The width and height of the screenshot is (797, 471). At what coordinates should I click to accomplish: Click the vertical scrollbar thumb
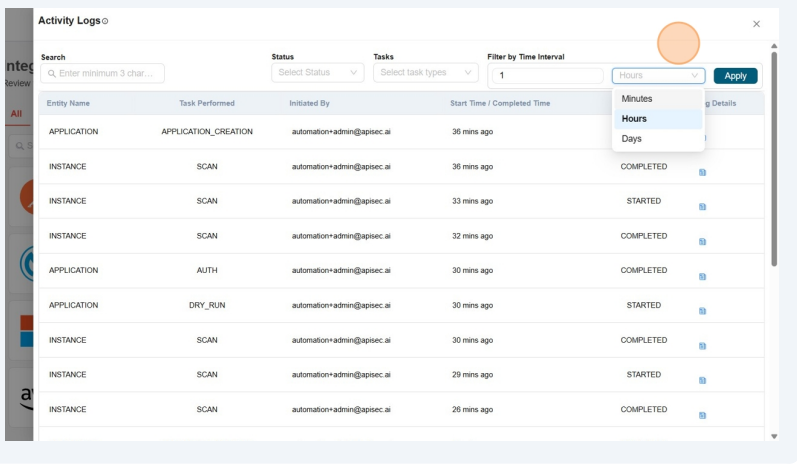click(774, 159)
